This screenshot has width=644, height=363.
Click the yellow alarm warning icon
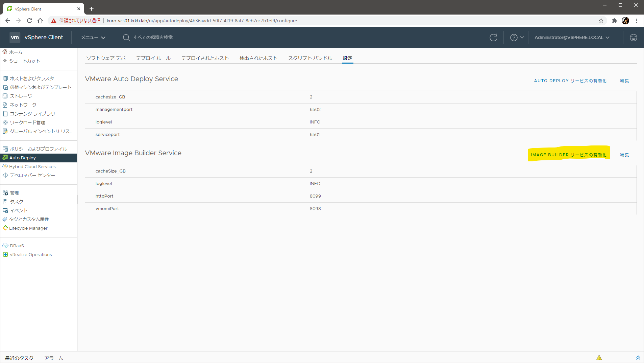599,358
